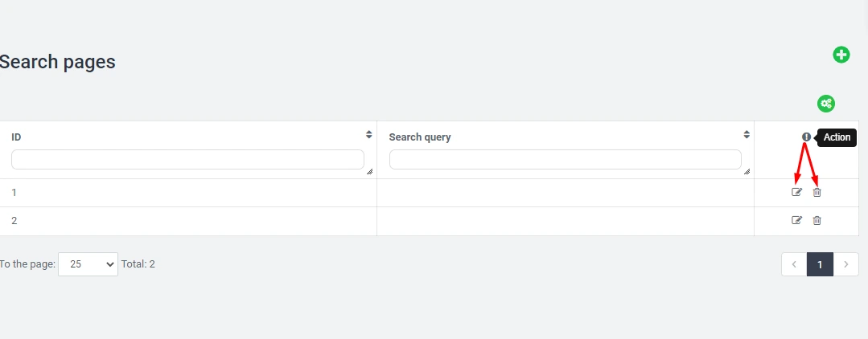Delete the search page with ID 2
The height and width of the screenshot is (339, 868).
click(817, 220)
